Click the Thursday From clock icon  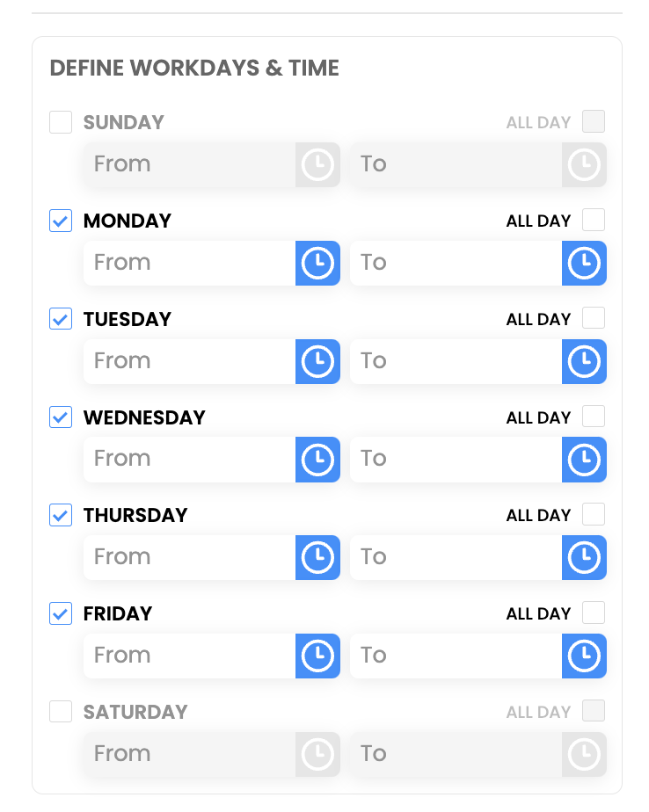[x=317, y=557]
